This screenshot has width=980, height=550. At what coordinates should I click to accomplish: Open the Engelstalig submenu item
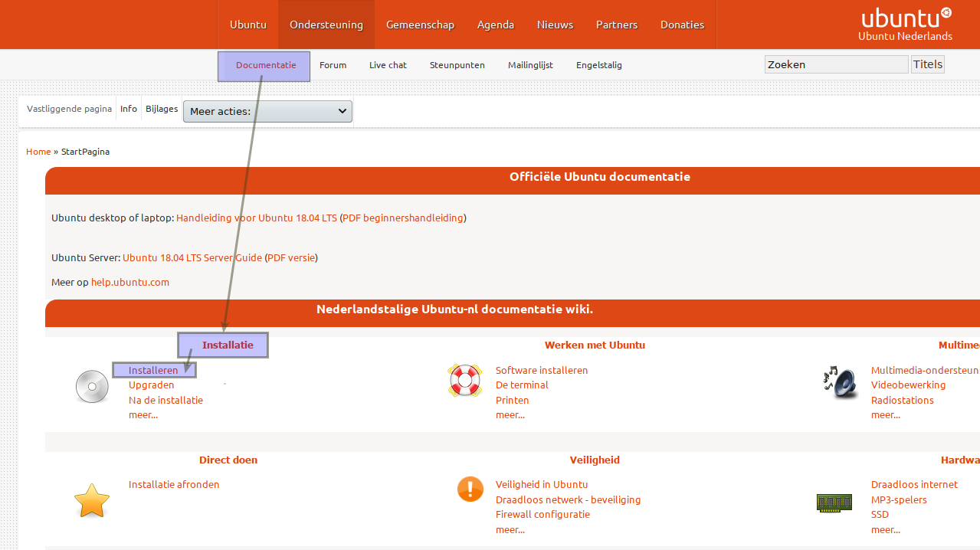click(599, 65)
